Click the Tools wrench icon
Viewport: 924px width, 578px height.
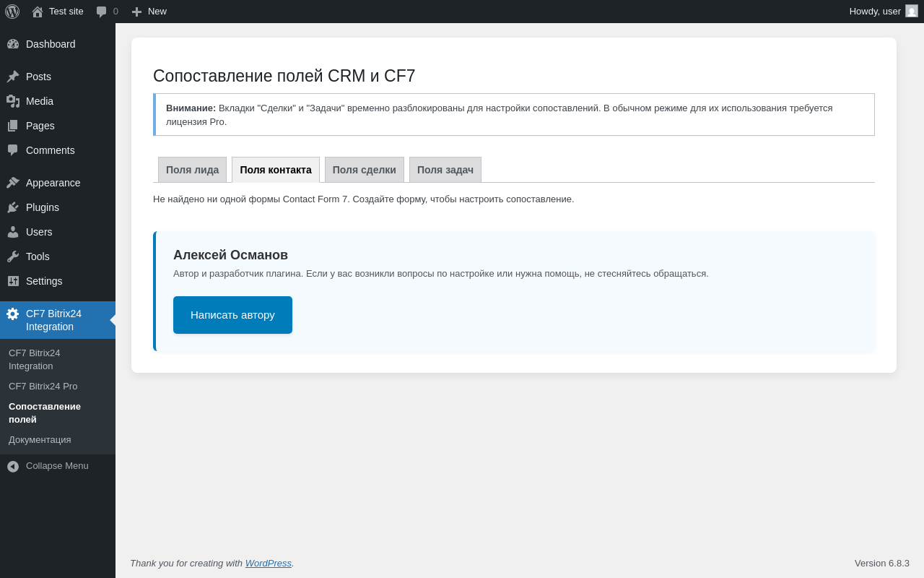(x=13, y=256)
